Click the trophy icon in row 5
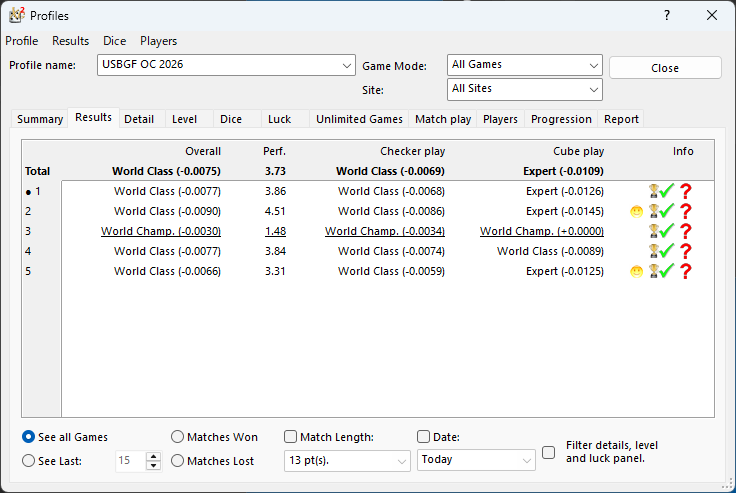Image resolution: width=736 pixels, height=493 pixels. [653, 271]
